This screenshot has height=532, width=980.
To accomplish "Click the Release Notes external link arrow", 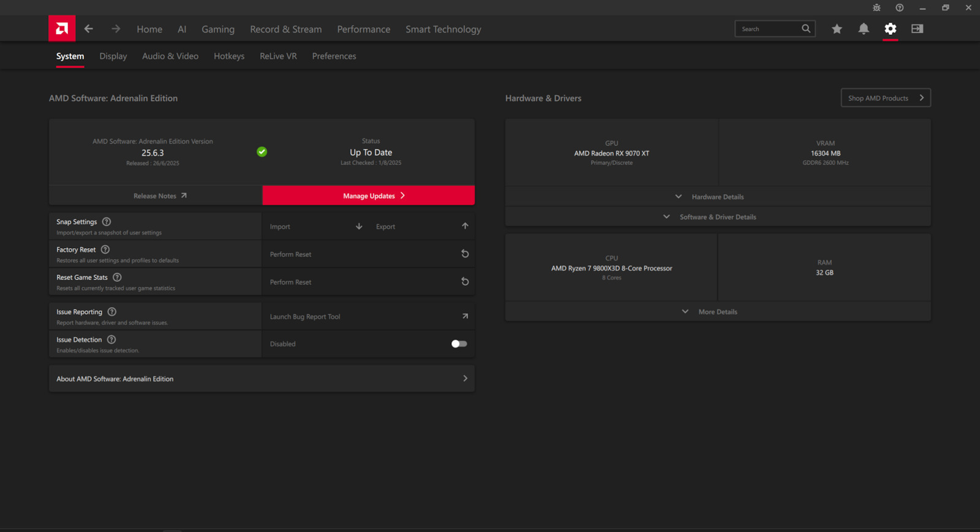I will (184, 196).
